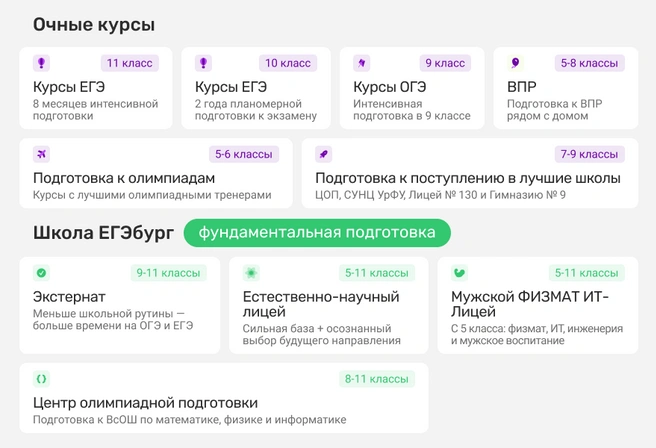Click the brackets icon on the Центр олимпиадной подготовки card
The height and width of the screenshot is (448, 656).
pyautogui.click(x=41, y=379)
